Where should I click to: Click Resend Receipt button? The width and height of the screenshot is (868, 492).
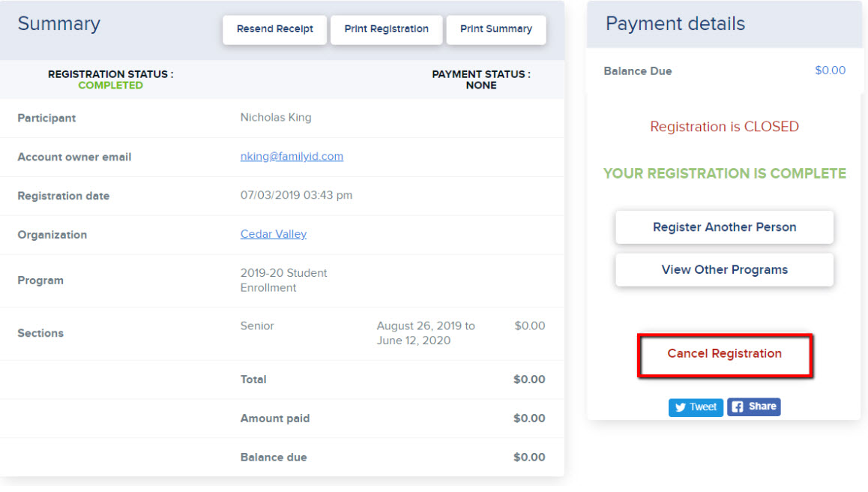274,29
